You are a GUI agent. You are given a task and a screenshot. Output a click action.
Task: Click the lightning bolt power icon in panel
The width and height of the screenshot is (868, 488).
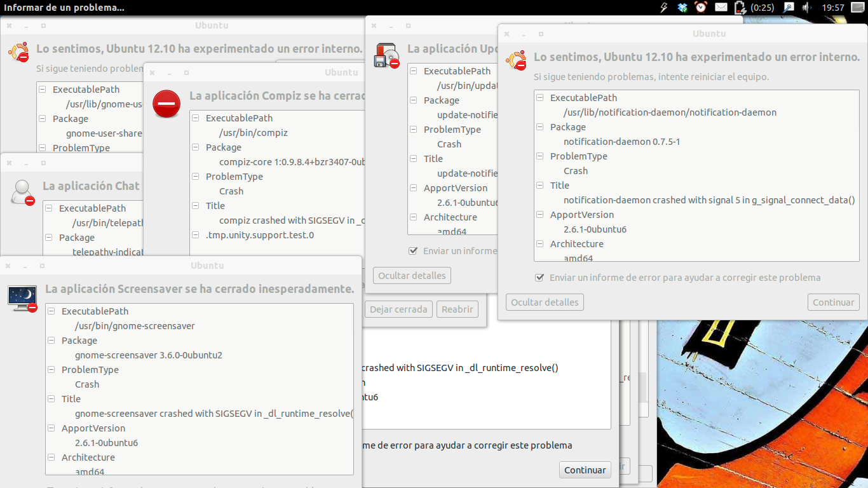[x=664, y=8]
